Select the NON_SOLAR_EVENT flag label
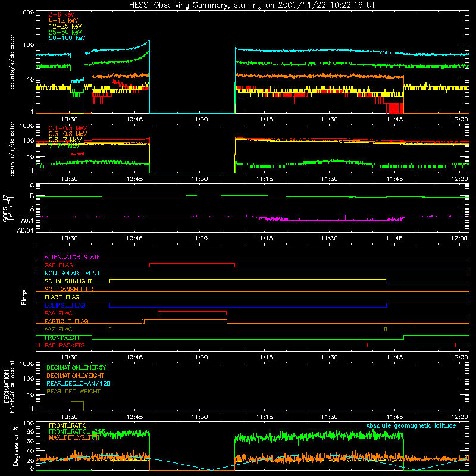Screen dimensions: 476x476 (72, 273)
